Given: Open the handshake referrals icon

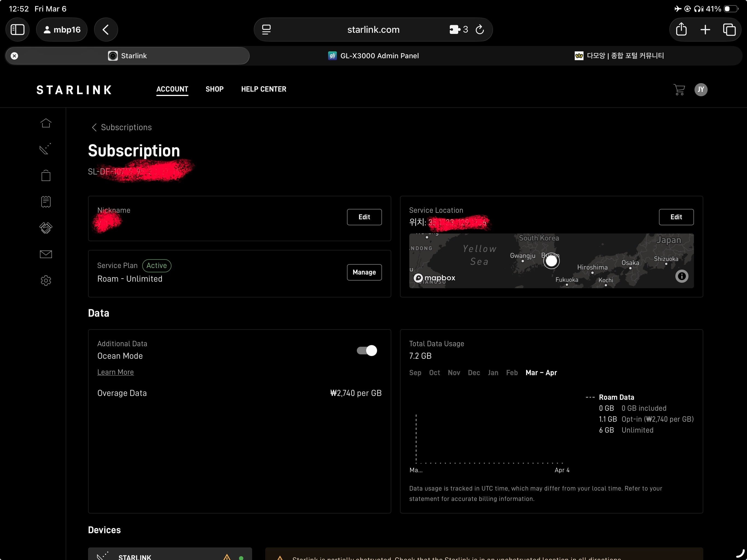Looking at the screenshot, I should [x=46, y=228].
